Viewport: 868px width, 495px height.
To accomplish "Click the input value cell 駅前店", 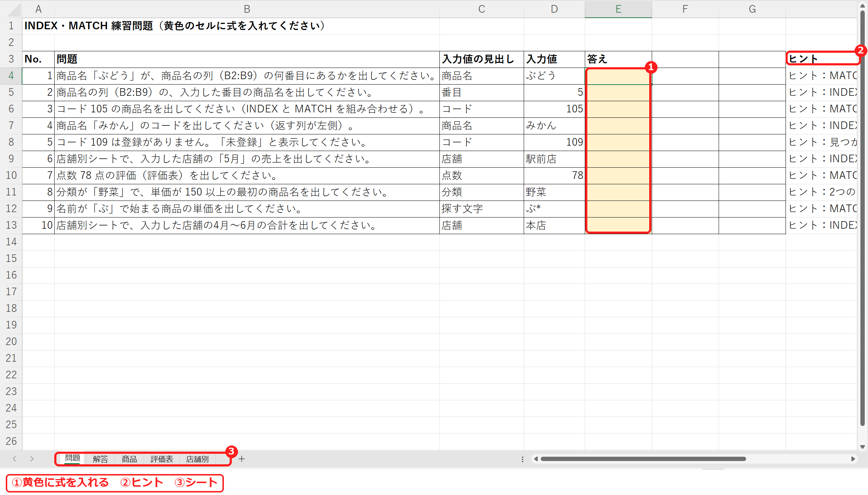I will (x=554, y=159).
